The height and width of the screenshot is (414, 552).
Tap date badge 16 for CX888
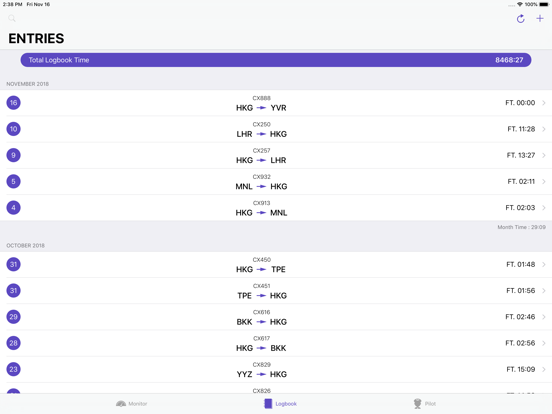(x=13, y=103)
